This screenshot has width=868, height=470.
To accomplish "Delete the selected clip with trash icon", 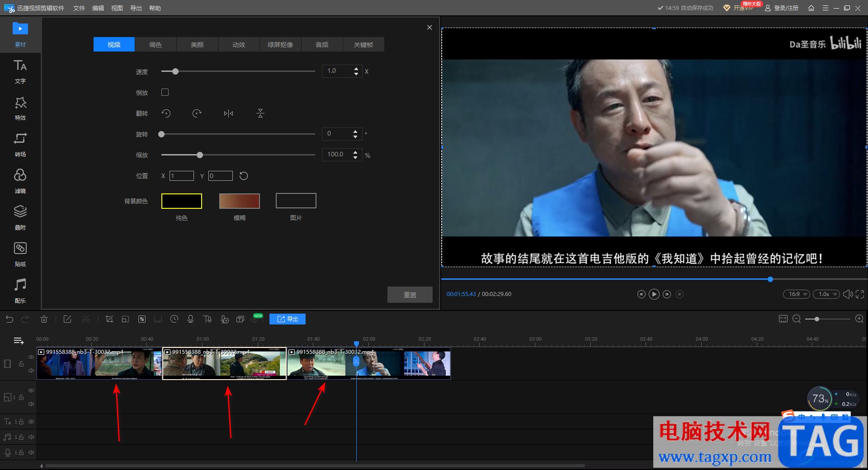I will (44, 319).
